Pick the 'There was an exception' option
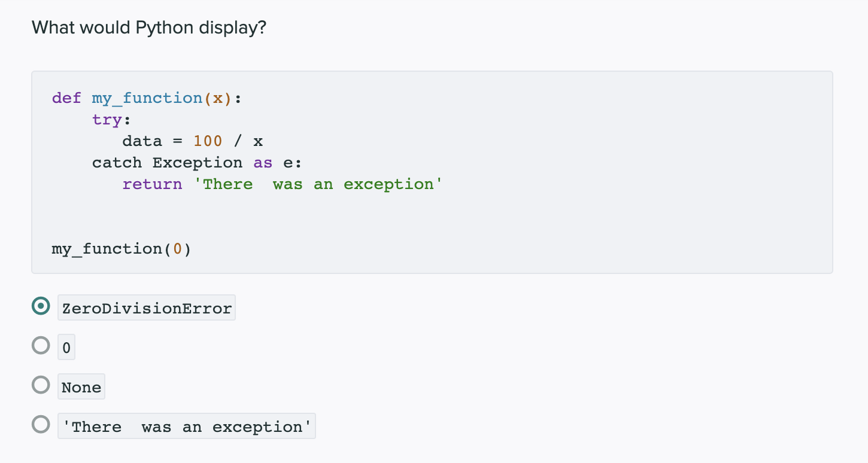The height and width of the screenshot is (463, 868). (x=41, y=425)
